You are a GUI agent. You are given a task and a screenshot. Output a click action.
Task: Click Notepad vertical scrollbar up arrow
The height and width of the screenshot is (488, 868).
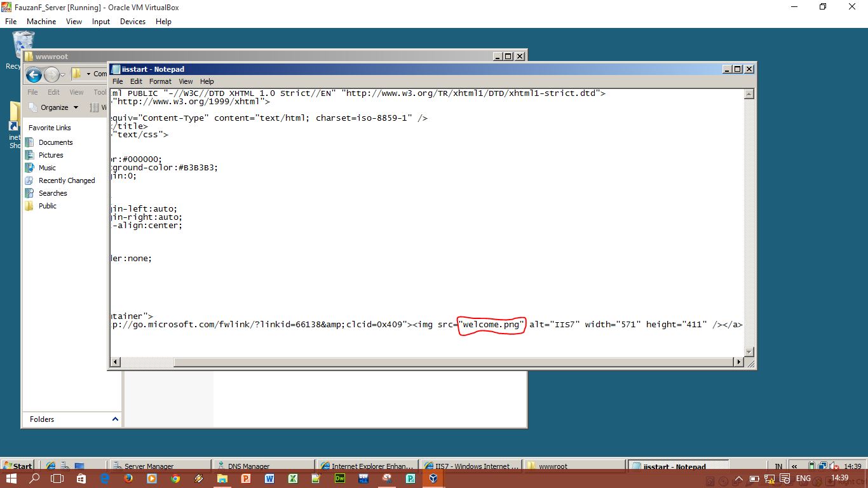[x=749, y=94]
